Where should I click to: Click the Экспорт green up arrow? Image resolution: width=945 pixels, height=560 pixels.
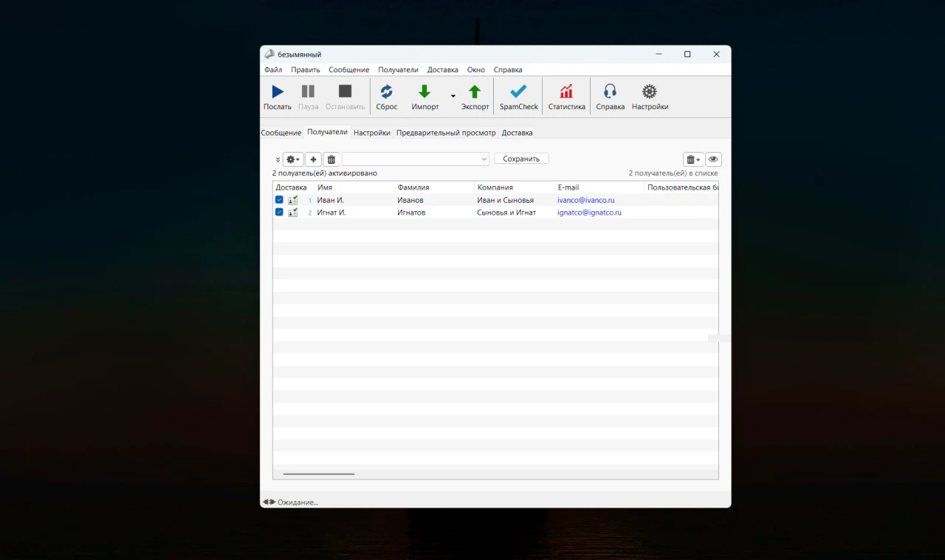point(475,91)
